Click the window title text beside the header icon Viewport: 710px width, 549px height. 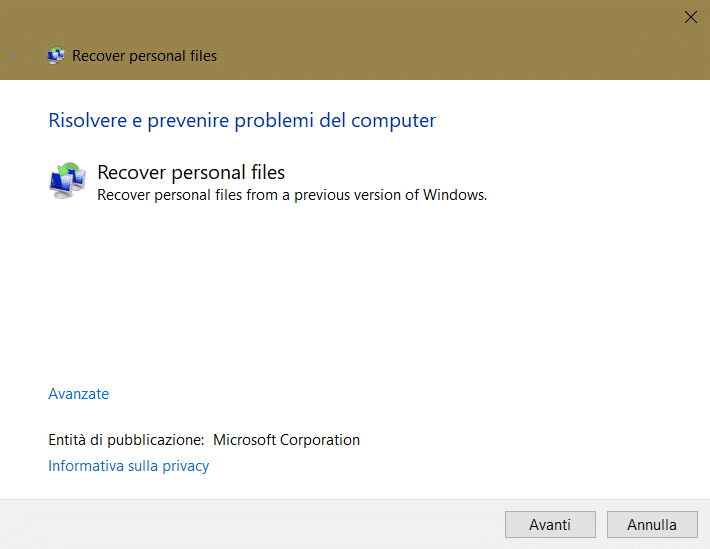click(144, 56)
